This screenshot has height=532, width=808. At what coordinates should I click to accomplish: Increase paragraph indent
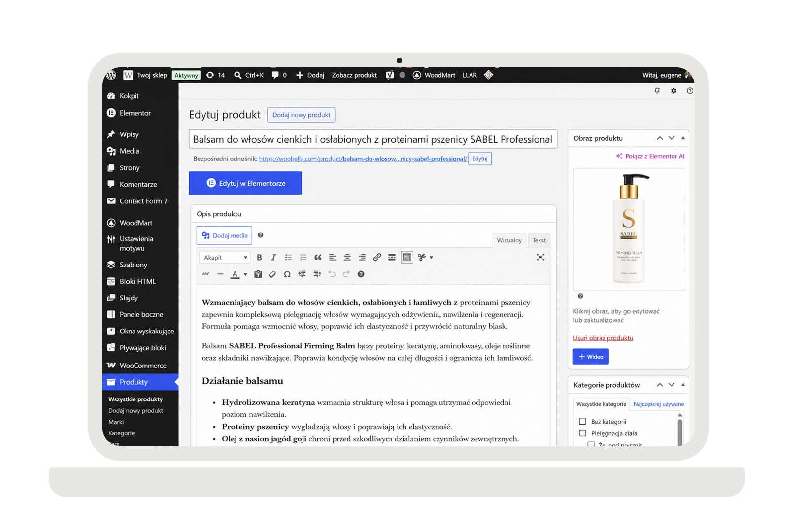tap(317, 274)
